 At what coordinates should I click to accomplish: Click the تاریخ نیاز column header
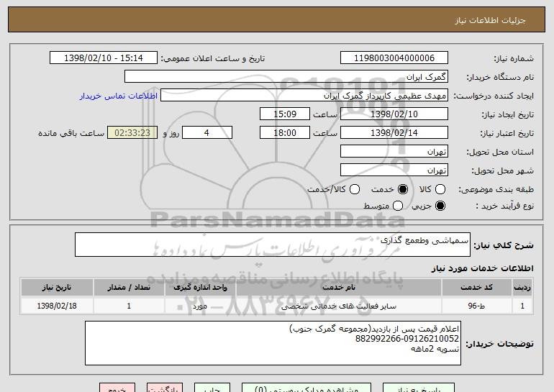[57, 288]
